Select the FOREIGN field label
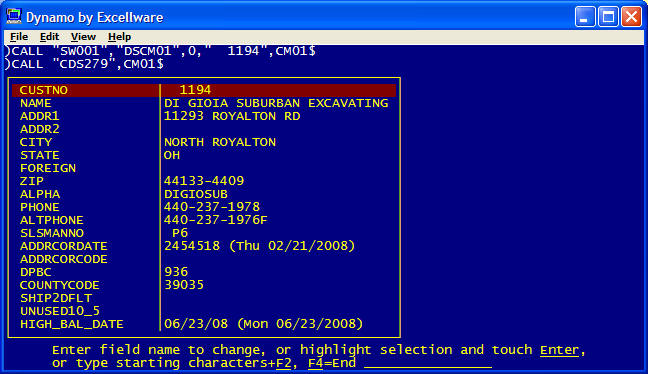 [x=48, y=168]
